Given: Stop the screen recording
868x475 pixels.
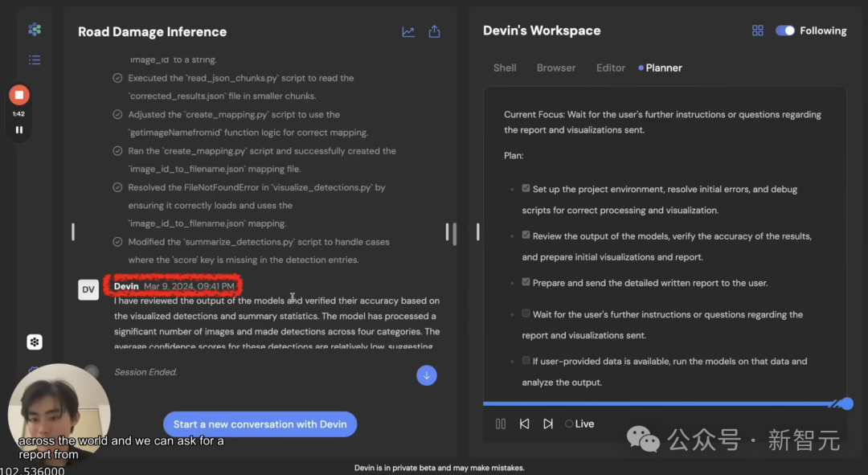Looking at the screenshot, I should click(x=18, y=95).
